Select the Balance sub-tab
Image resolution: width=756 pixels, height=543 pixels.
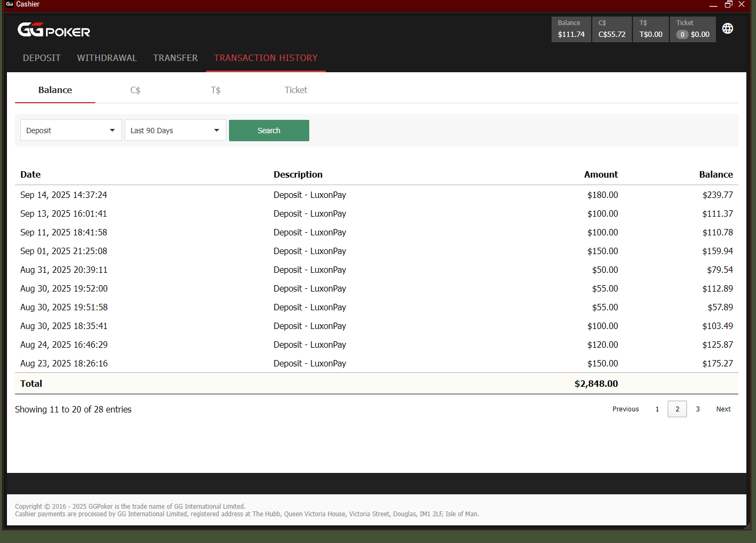(x=55, y=90)
